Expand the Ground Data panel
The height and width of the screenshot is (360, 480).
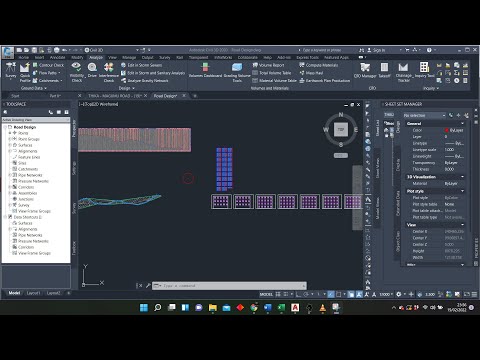pos(34,88)
